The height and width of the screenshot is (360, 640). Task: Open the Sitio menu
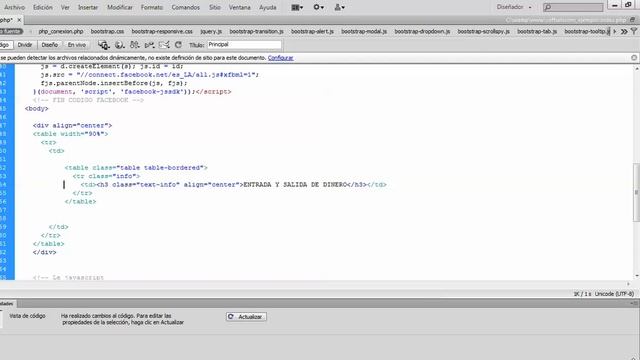[215, 7]
